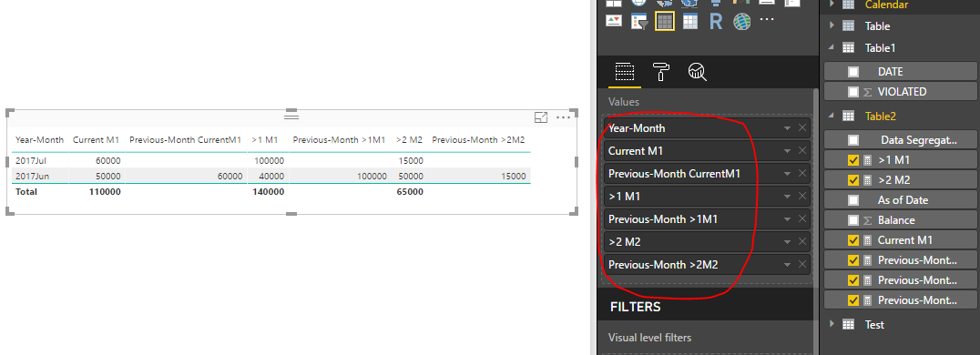Uncheck the Current M1 measure checkbox
Screen dimensions: 980x355
point(853,240)
